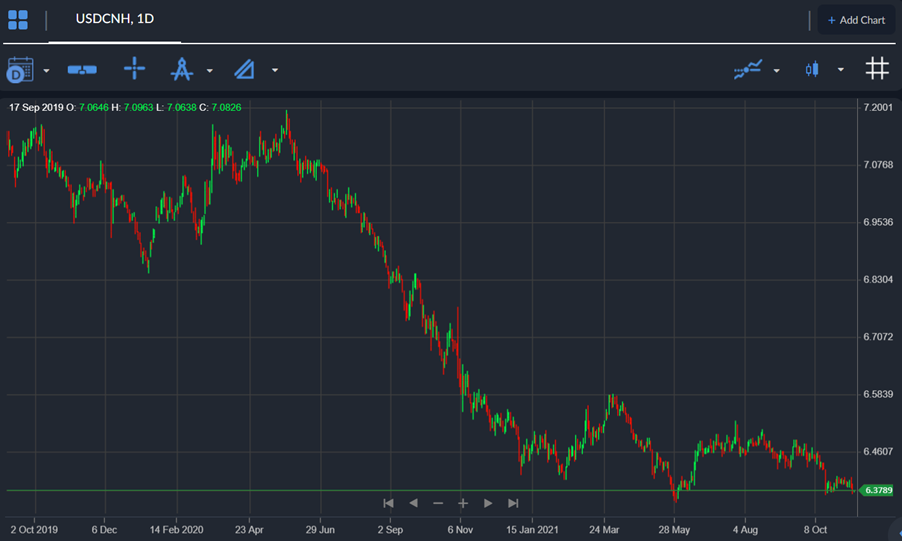Click the measure ruler tool icon
The image size is (902, 541).
click(x=82, y=70)
